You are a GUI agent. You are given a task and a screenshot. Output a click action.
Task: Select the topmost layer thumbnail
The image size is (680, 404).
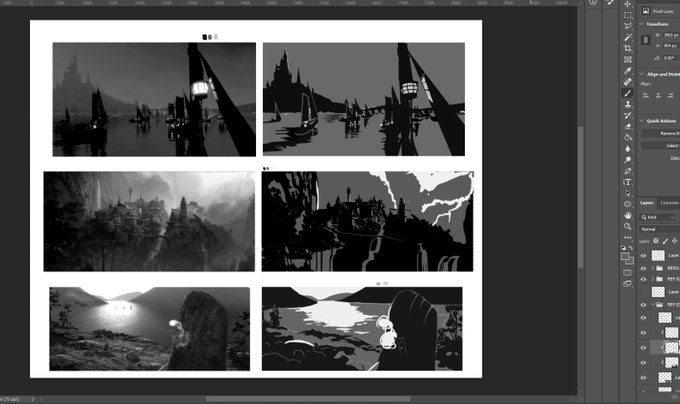click(658, 256)
